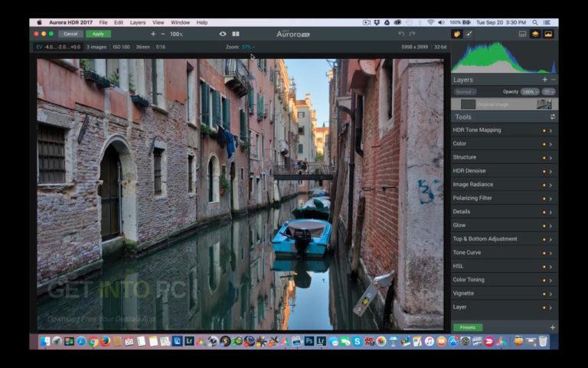Expand the Tone Curve panel arrow
Image resolution: width=588 pixels, height=368 pixels.
click(x=551, y=253)
